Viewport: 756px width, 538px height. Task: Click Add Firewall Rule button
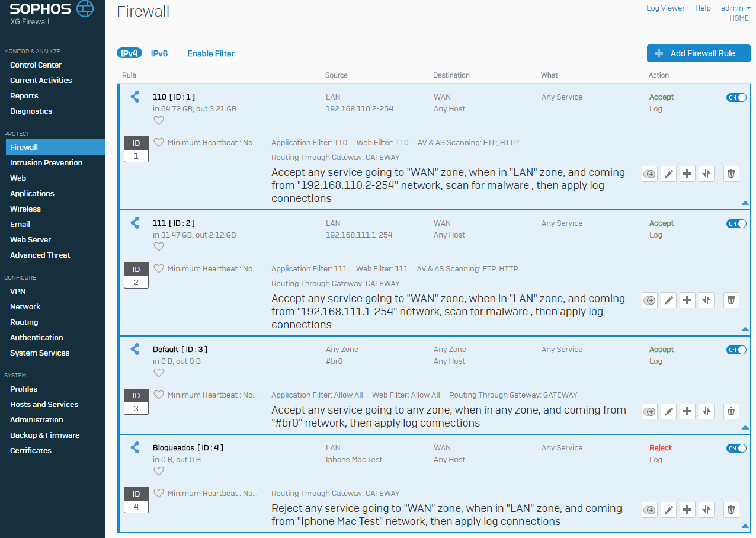[699, 53]
